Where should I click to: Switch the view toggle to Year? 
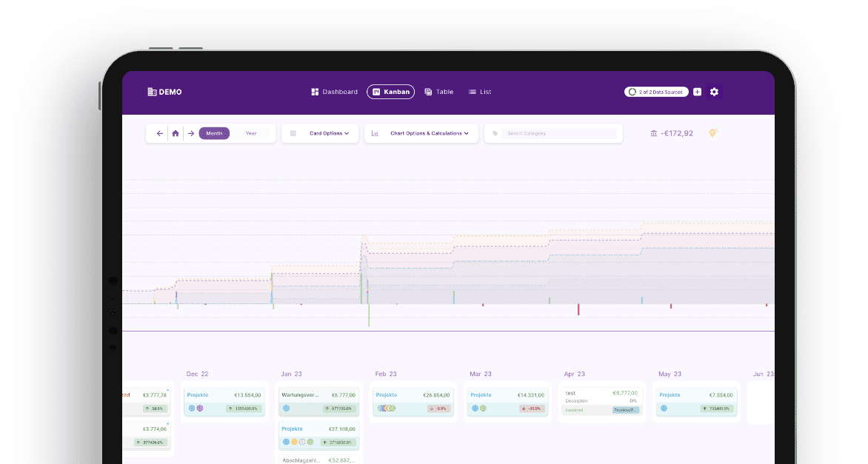click(251, 133)
